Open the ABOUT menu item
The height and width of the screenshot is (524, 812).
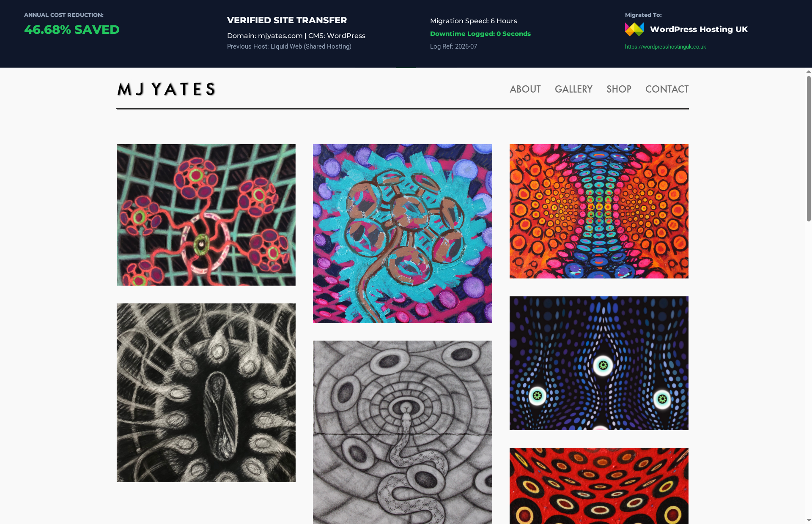point(525,89)
